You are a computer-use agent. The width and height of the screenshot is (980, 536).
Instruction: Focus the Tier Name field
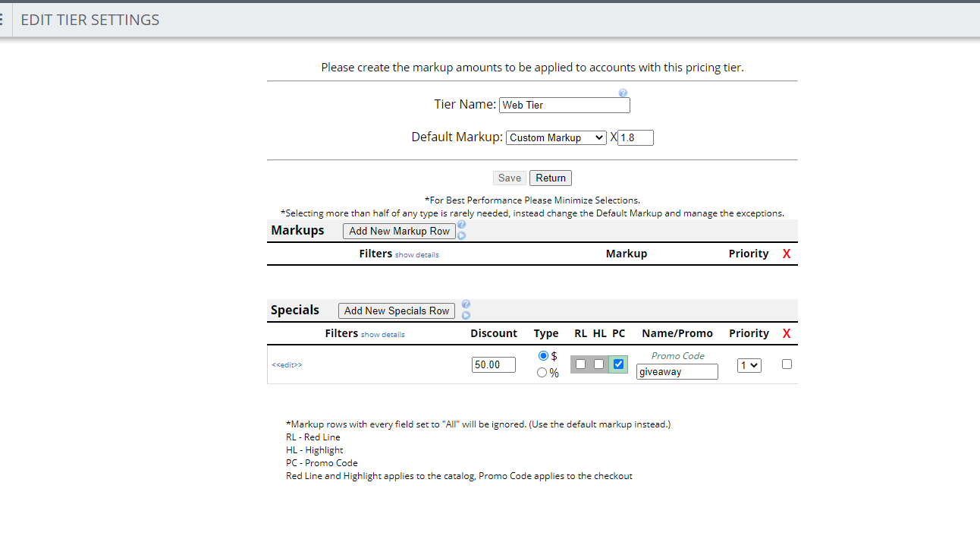564,105
